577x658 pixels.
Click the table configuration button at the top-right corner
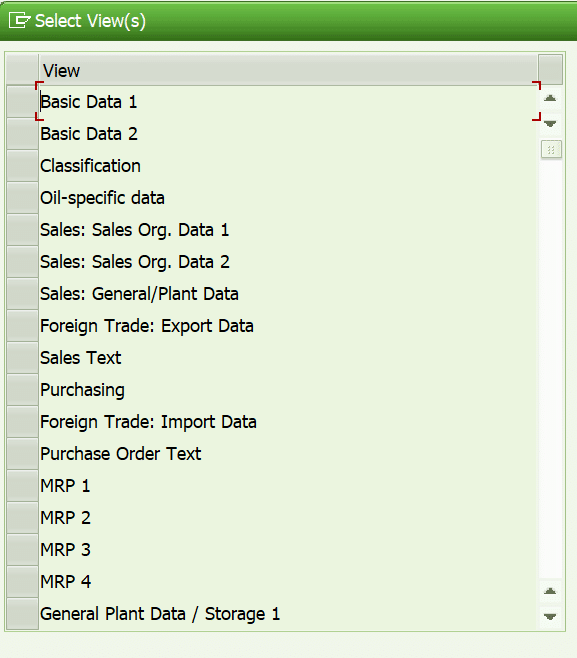pos(550,69)
